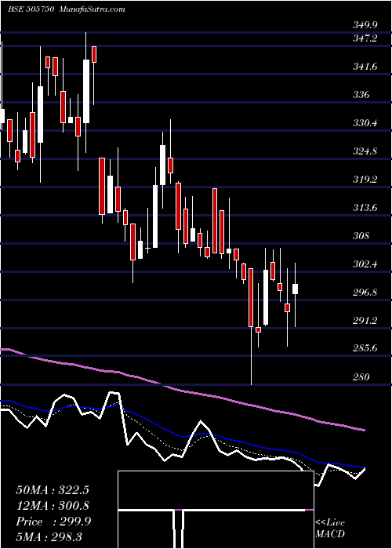Click the 324.8 price axis label
The height and width of the screenshot is (549, 392).
[x=365, y=151]
